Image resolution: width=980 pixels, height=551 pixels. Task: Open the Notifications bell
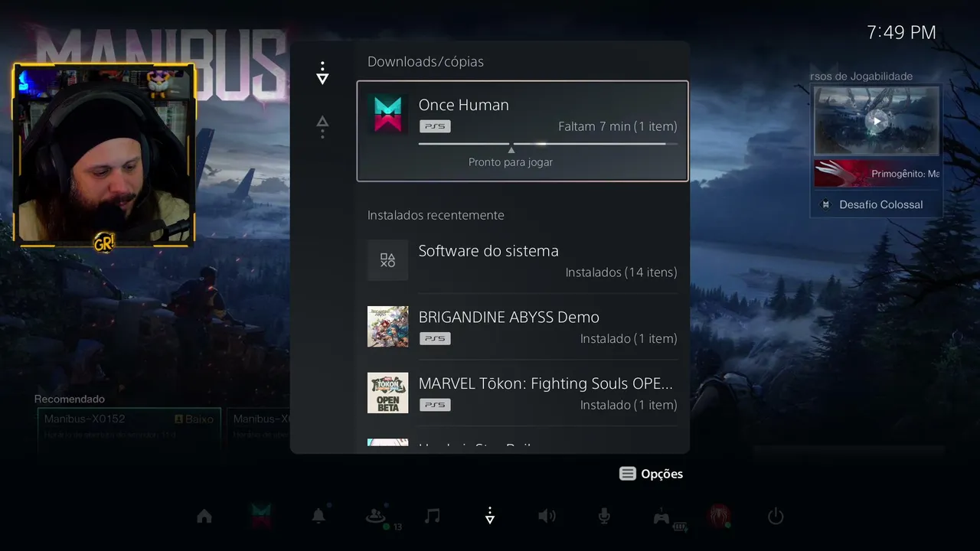tap(318, 517)
